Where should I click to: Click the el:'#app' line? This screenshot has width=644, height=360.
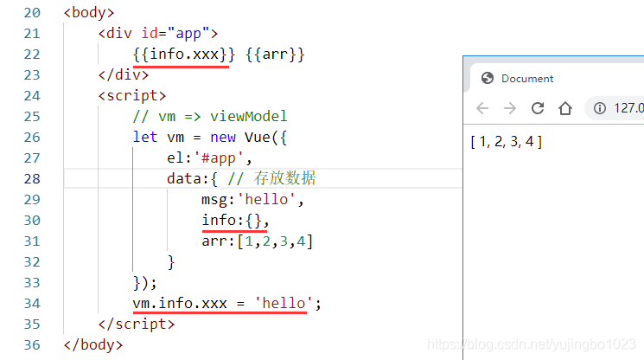click(209, 158)
